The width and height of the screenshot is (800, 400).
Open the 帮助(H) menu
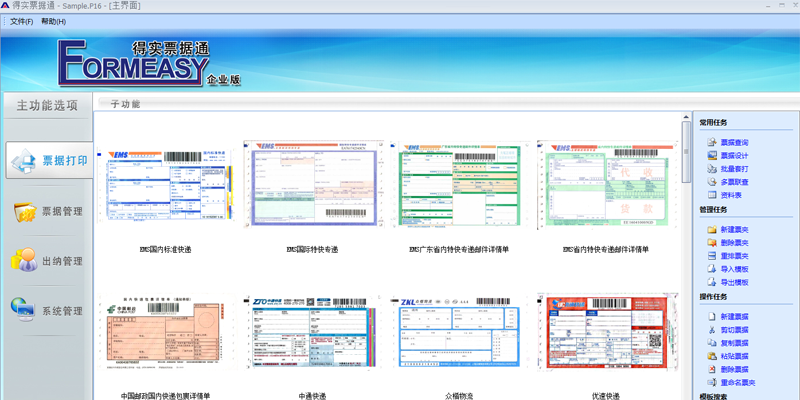53,21
